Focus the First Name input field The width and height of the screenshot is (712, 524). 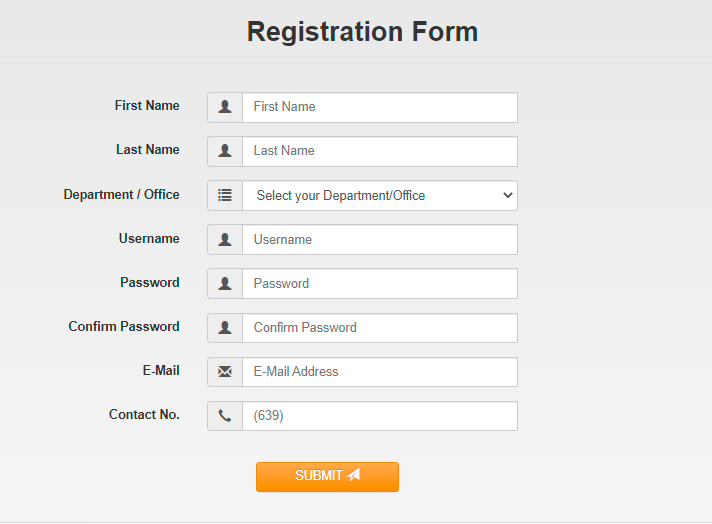coord(380,108)
